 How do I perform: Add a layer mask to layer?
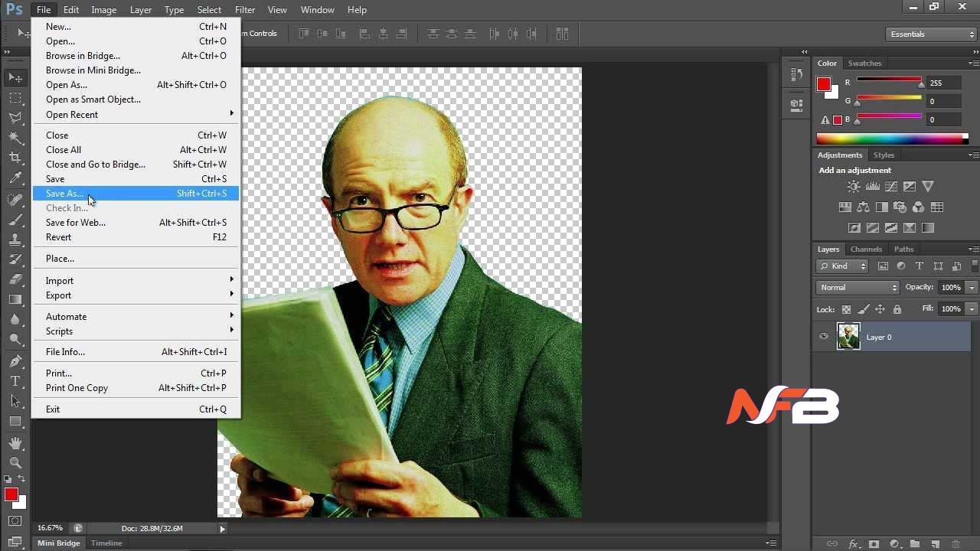874,544
